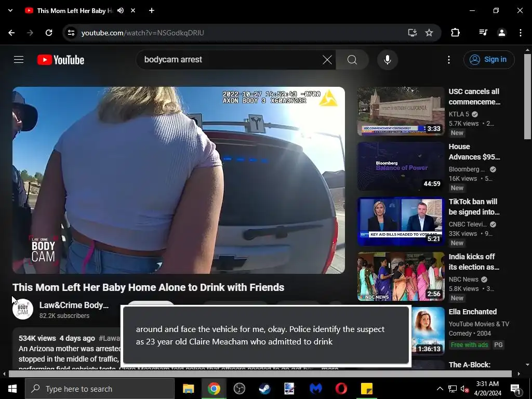The width and height of the screenshot is (532, 399).
Task: Go forward in browser history
Action: tap(30, 33)
